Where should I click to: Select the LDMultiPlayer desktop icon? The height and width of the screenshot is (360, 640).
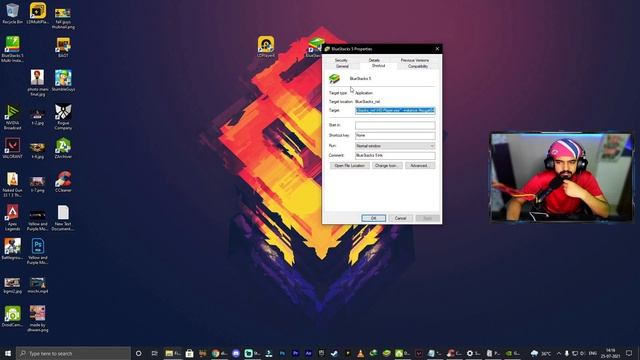(x=38, y=13)
